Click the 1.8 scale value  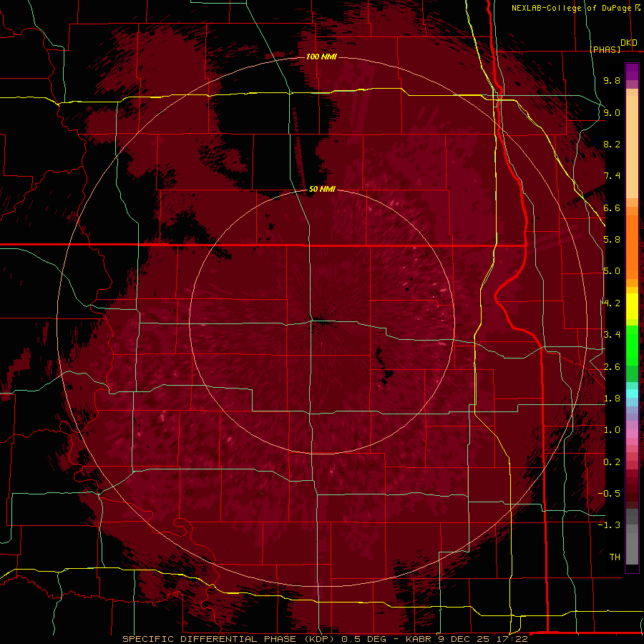point(612,399)
